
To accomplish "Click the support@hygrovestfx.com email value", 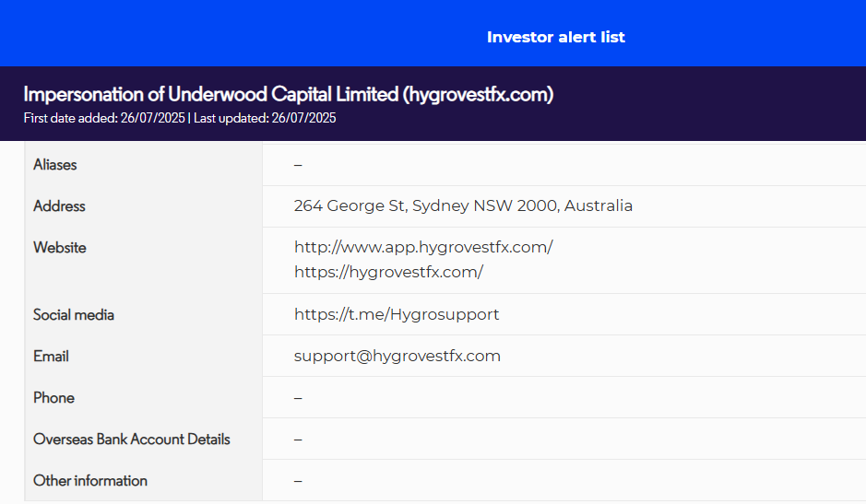I will (397, 356).
